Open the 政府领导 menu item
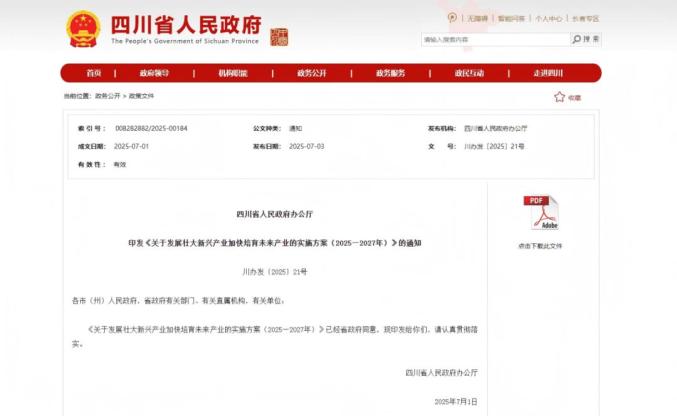677x416 pixels. click(x=154, y=73)
